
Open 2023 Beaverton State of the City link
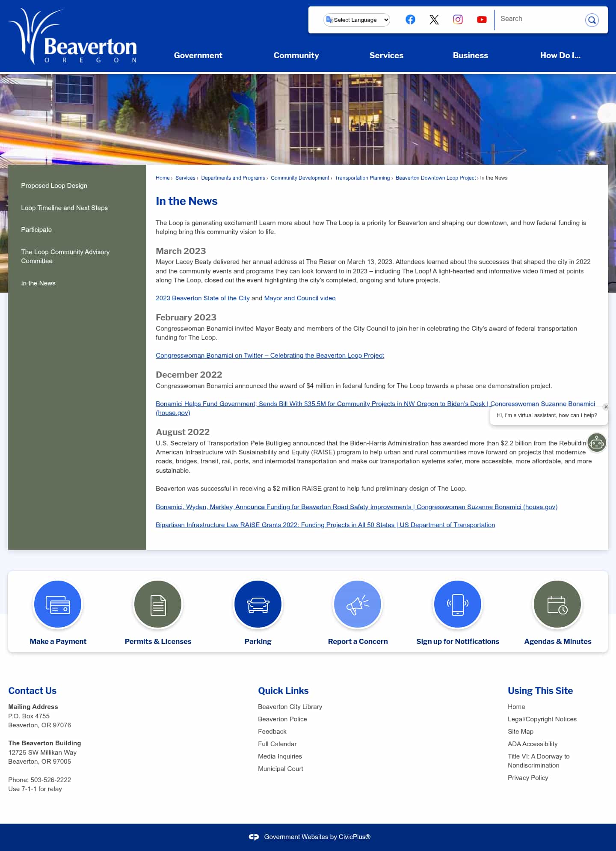point(202,298)
